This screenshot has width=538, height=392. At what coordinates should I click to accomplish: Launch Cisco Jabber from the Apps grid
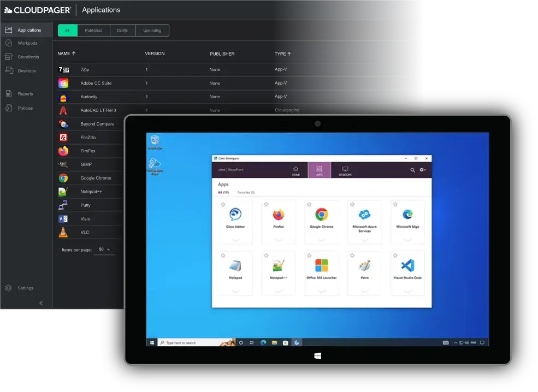coord(235,215)
